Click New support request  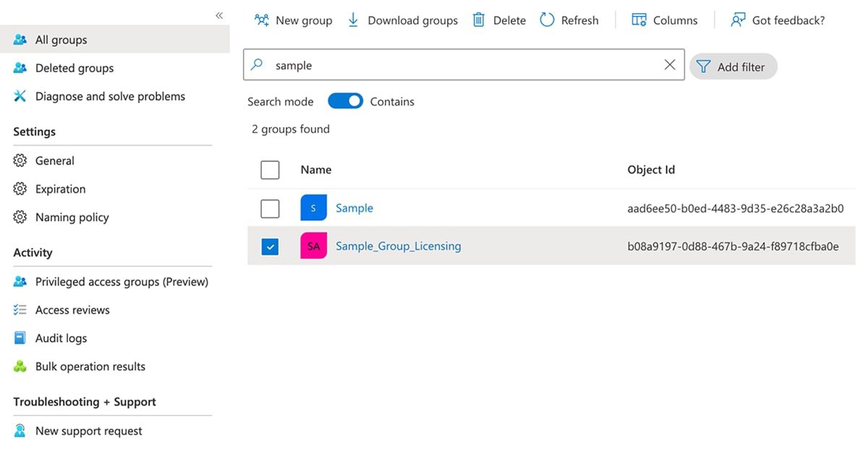tap(88, 430)
